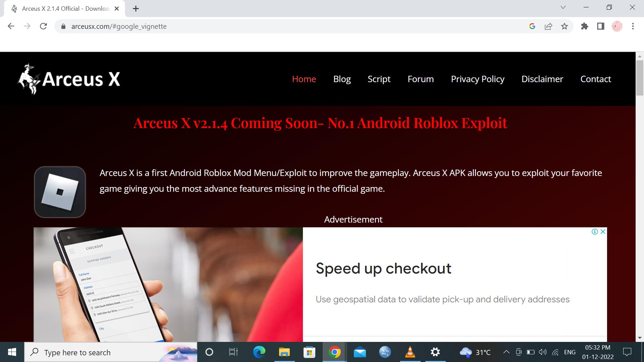Screen dimensions: 644x362
Task: Open Task View icon
Action: (x=233, y=352)
